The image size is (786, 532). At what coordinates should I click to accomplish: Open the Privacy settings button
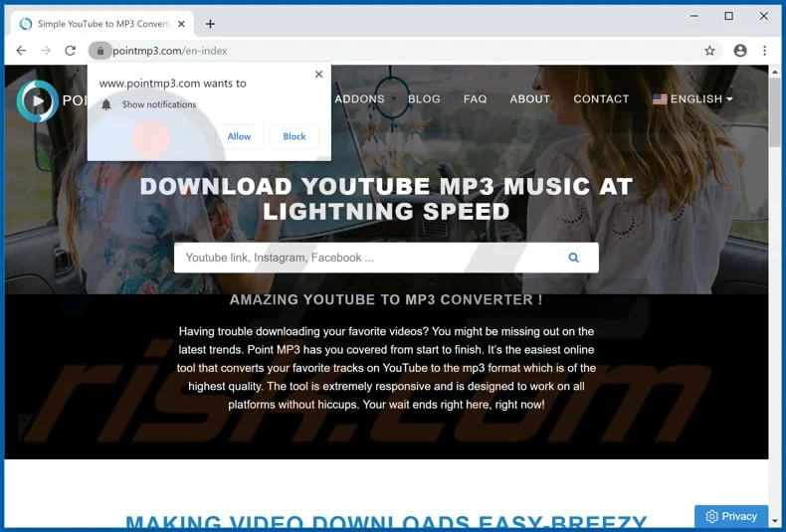pyautogui.click(x=731, y=516)
